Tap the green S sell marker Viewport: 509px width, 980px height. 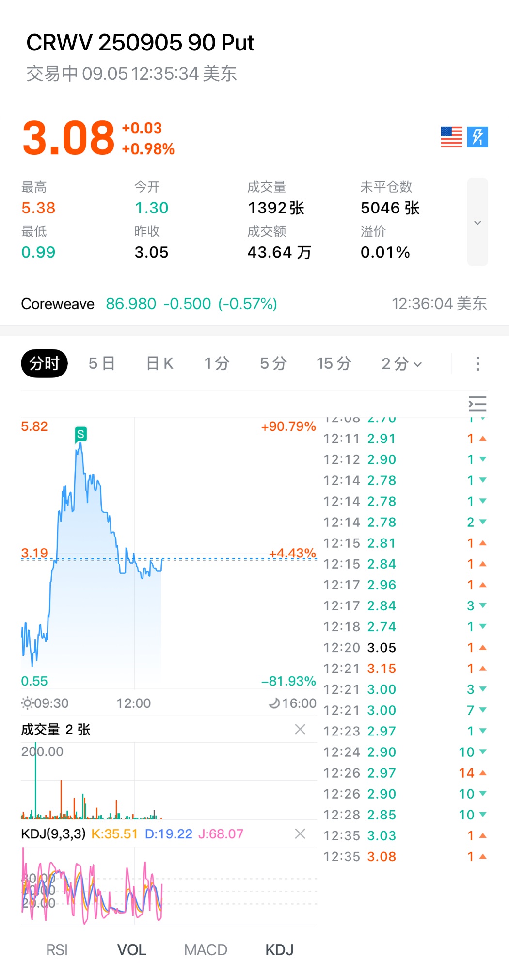pos(81,434)
